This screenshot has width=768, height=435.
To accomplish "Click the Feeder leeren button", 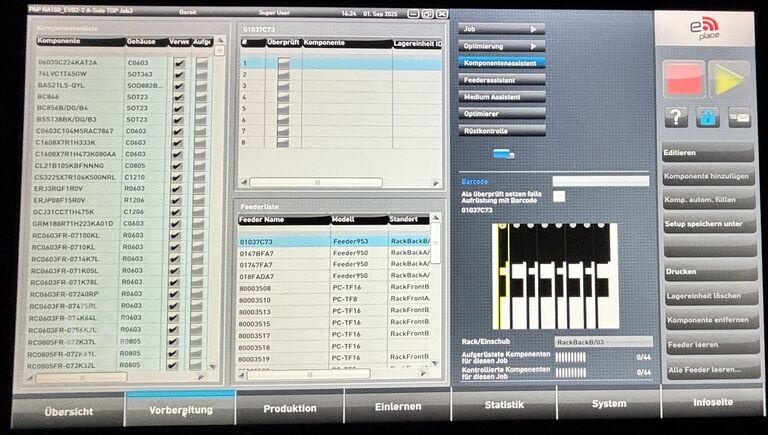I will (707, 344).
